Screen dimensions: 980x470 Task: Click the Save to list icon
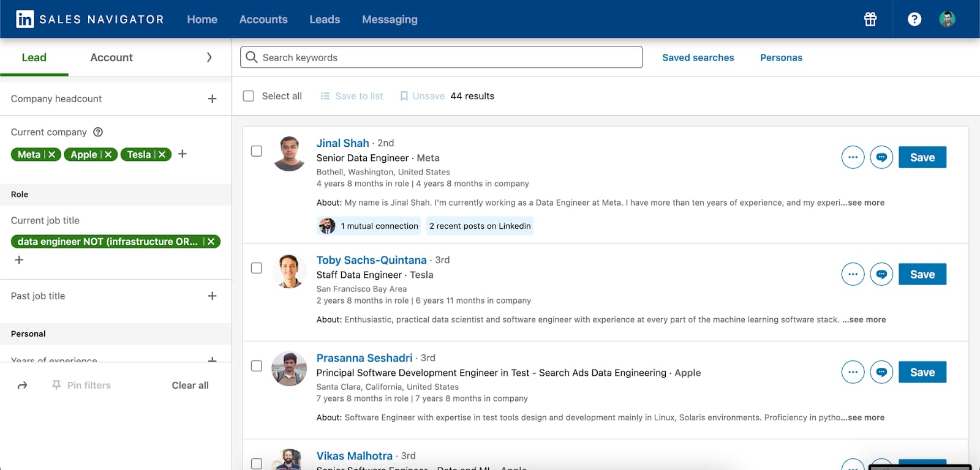[x=325, y=96]
